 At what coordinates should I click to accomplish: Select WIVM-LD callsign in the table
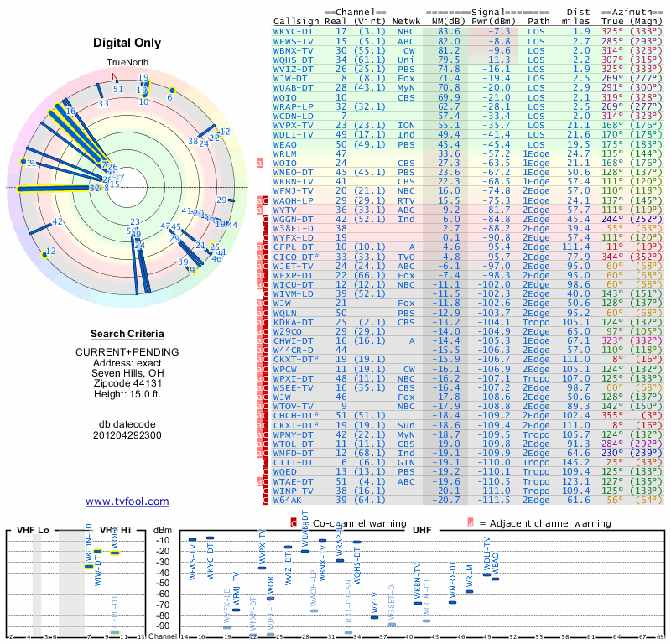point(293,294)
